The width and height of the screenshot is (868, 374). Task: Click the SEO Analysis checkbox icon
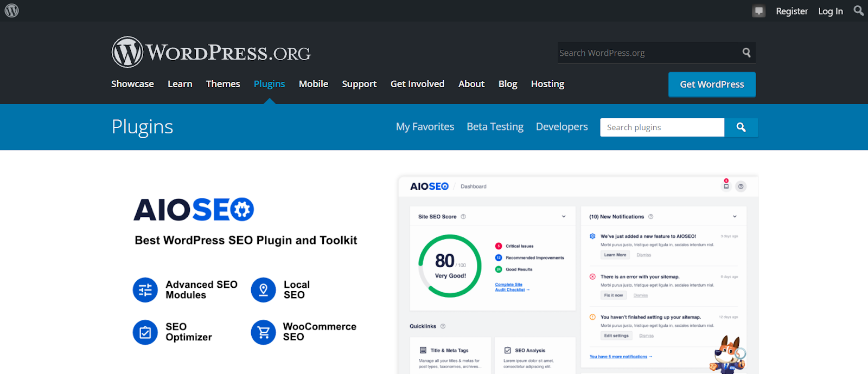(508, 351)
